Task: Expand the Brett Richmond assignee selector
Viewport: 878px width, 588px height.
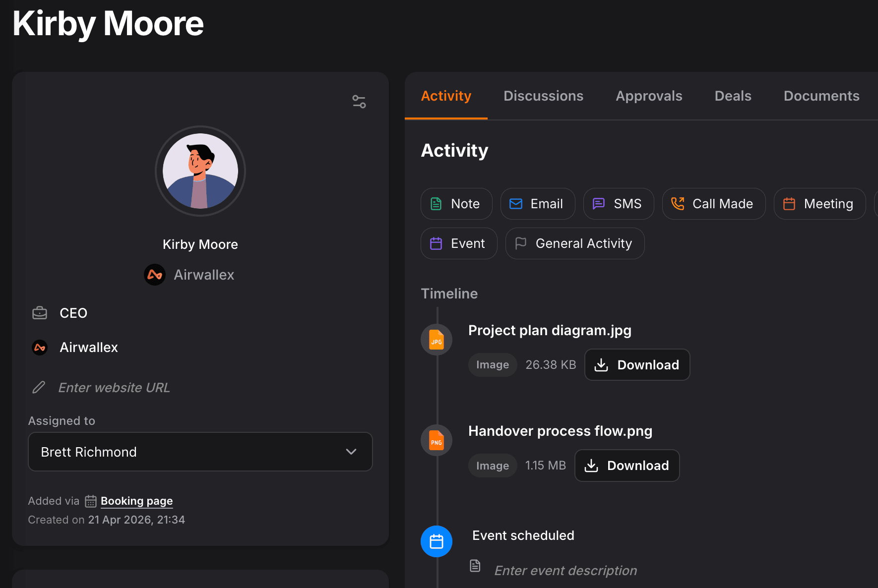Action: 351,452
